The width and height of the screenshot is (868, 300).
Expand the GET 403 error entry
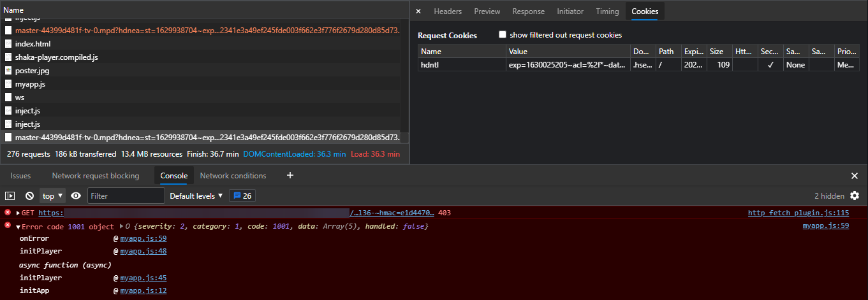pos(18,213)
